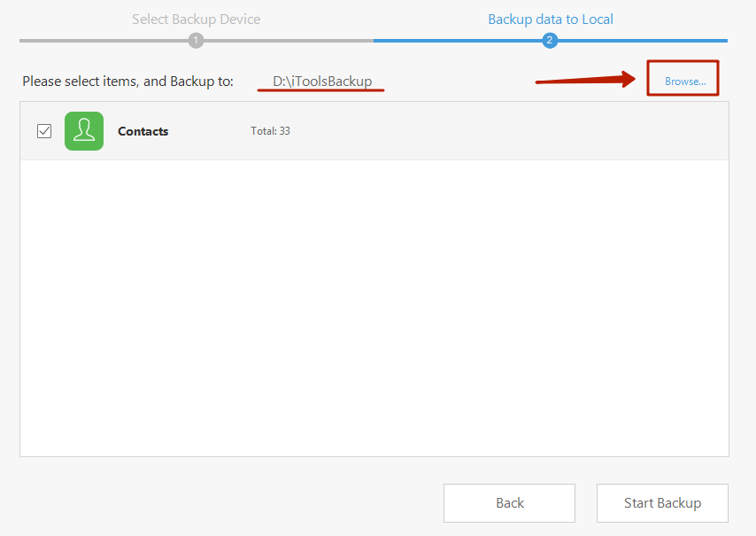Click the 'Please select items' instruction text
Screen dimensions: 756x536
[x=127, y=81]
